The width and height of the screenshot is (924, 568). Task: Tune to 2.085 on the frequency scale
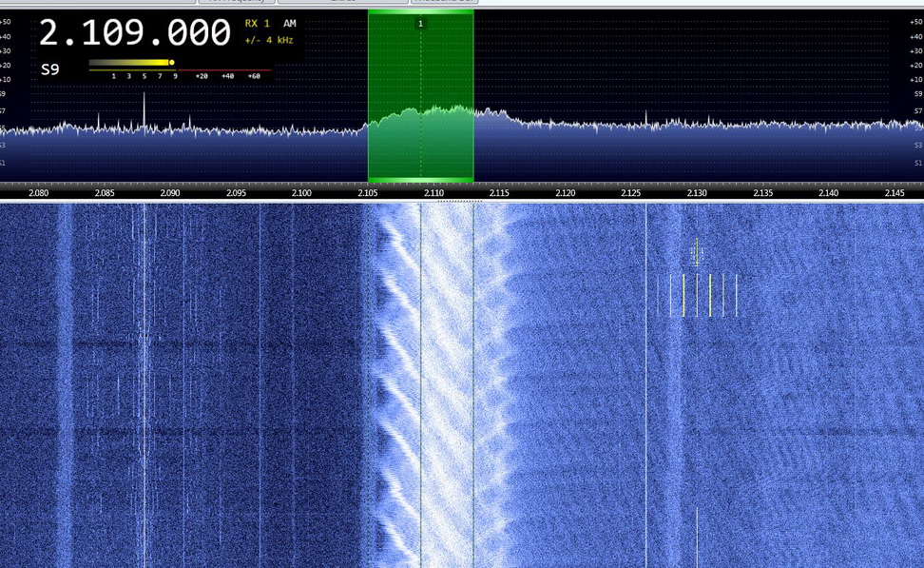coord(105,193)
